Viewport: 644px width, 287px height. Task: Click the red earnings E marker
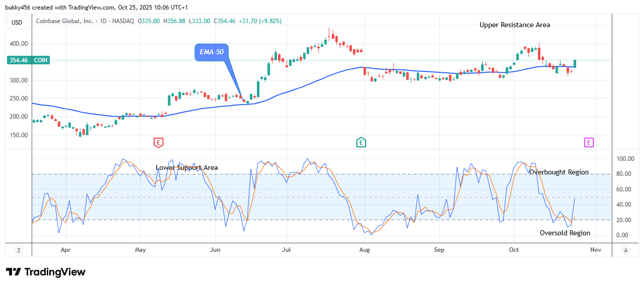(x=158, y=143)
